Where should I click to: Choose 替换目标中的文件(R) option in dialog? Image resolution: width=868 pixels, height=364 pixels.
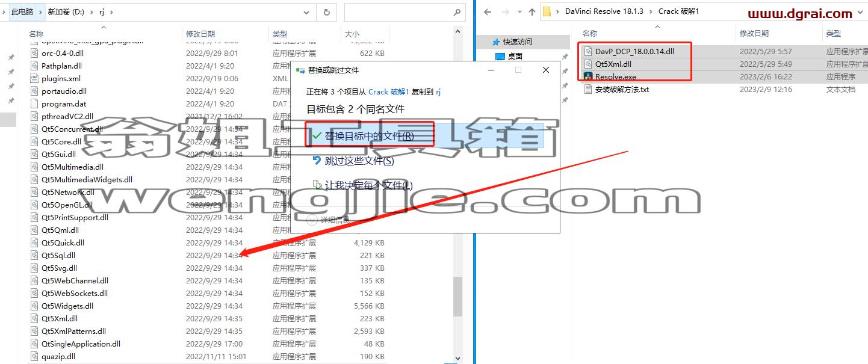tap(424, 136)
